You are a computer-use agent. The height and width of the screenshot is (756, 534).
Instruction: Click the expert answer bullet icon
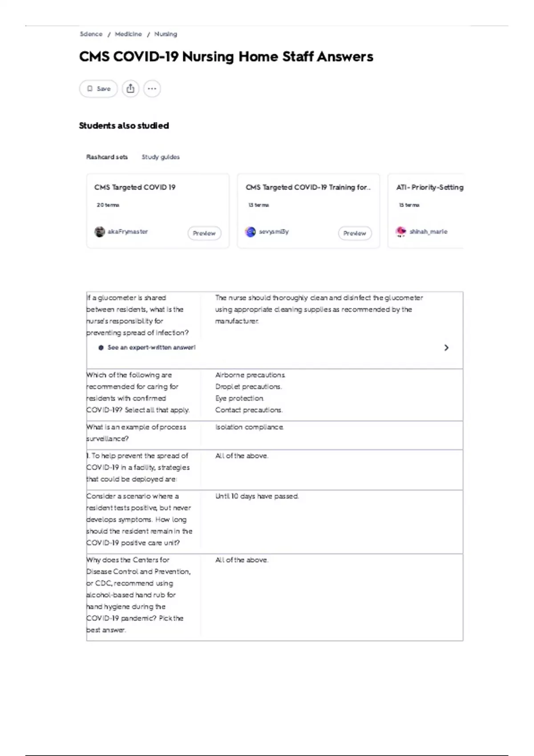[101, 348]
